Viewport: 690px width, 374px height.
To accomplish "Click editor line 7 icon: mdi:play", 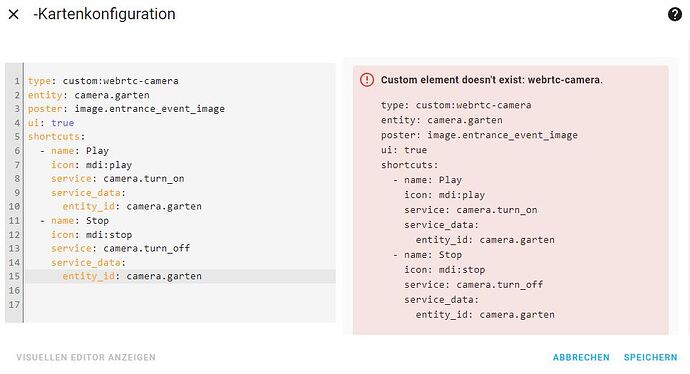I will click(x=91, y=165).
